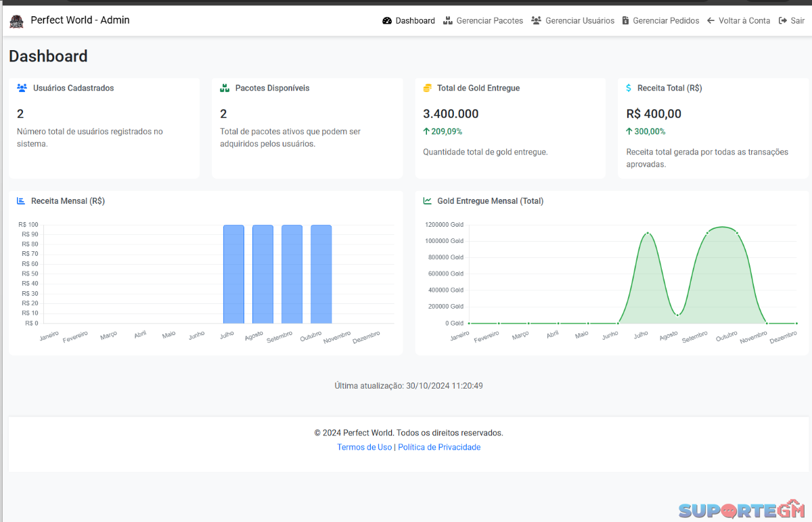Go to Gerenciar Pacotes page
The width and height of the screenshot is (812, 522).
(483, 21)
